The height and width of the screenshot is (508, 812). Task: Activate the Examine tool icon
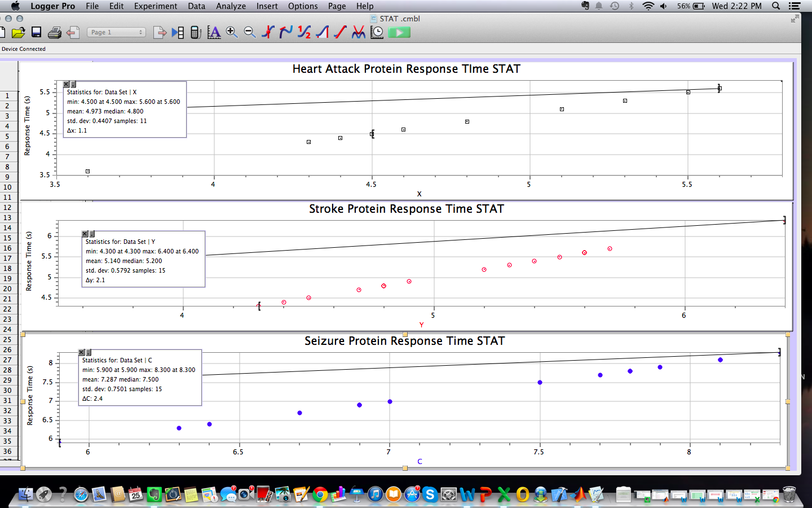coord(268,33)
